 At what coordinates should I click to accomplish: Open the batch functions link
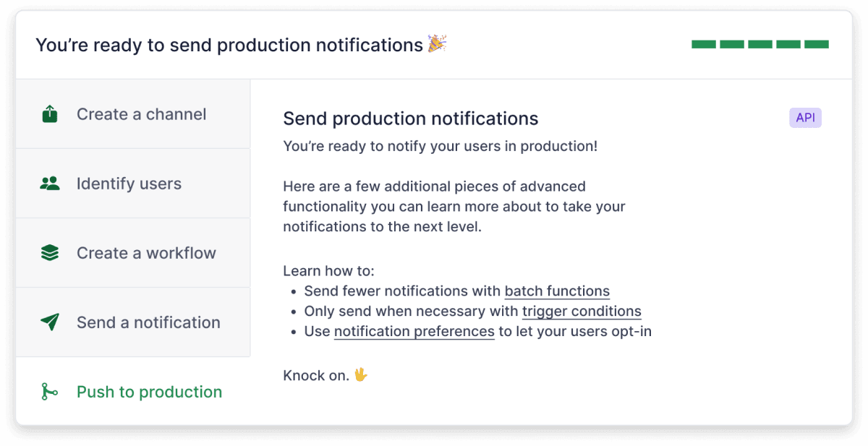[557, 291]
